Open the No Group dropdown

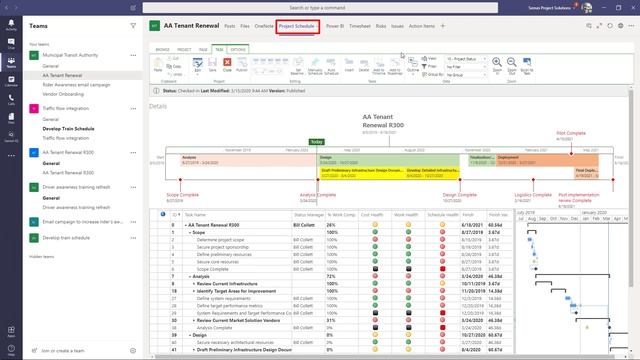[466, 75]
